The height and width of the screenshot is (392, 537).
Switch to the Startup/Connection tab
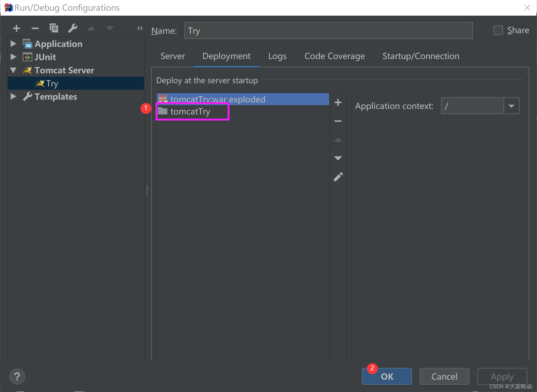click(x=421, y=56)
